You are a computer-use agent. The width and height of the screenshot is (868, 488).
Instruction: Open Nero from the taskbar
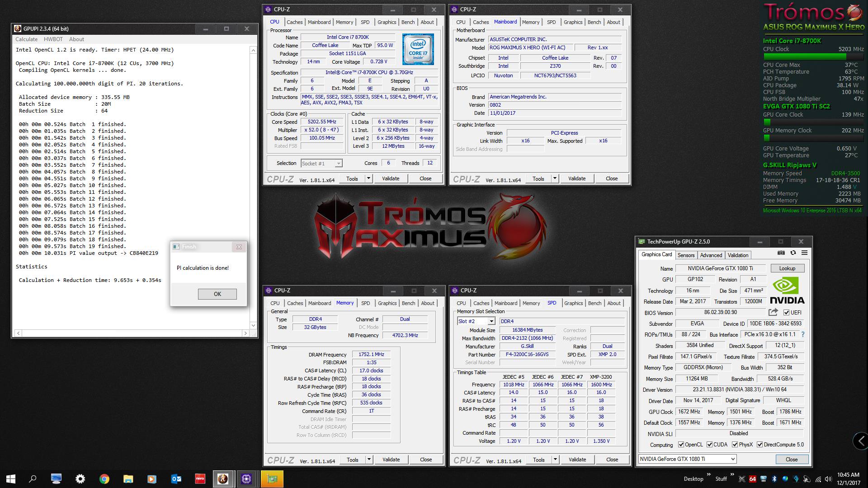[x=200, y=479]
